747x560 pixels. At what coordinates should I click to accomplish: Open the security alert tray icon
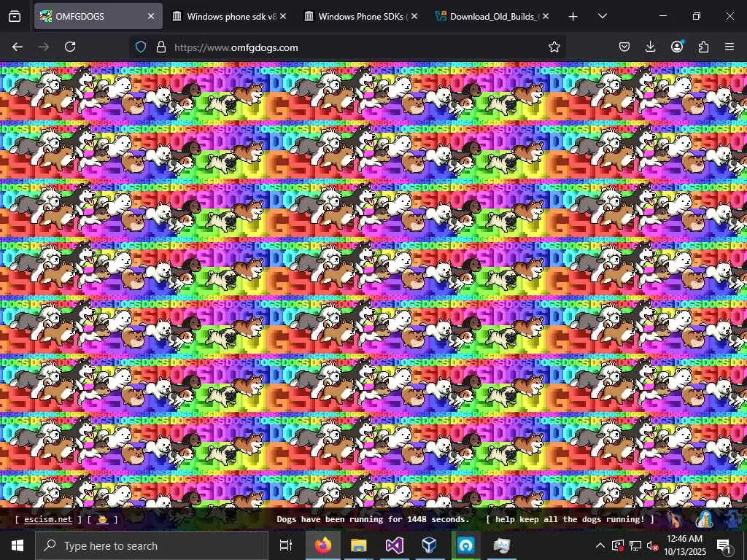click(618, 545)
